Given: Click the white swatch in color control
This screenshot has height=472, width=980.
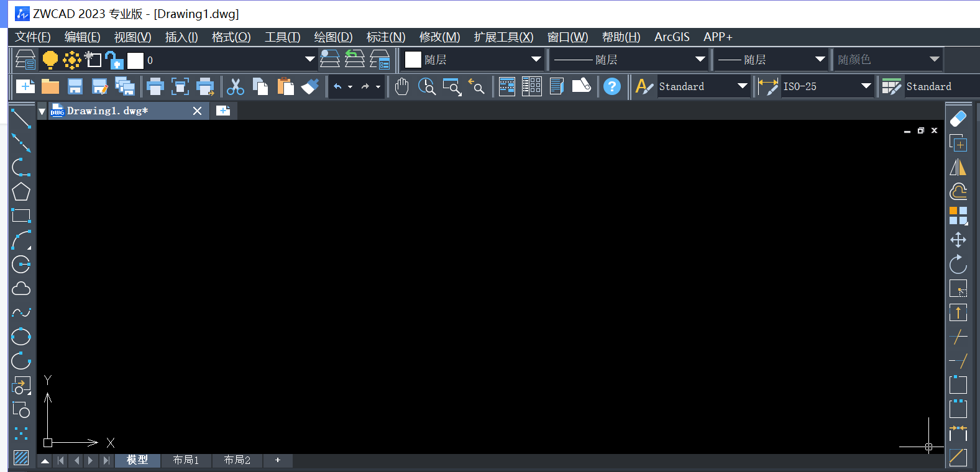Looking at the screenshot, I should coord(413,60).
